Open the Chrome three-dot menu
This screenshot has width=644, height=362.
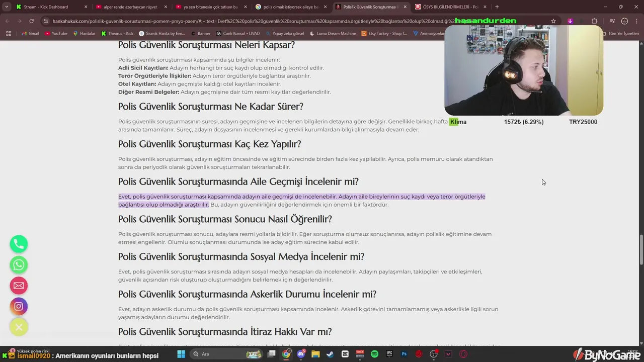[x=636, y=21]
